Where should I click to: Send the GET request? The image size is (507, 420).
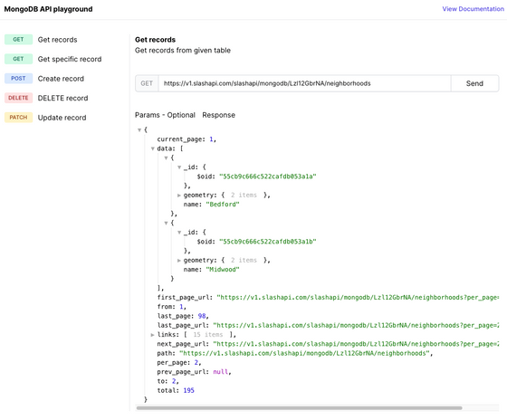[x=474, y=83]
